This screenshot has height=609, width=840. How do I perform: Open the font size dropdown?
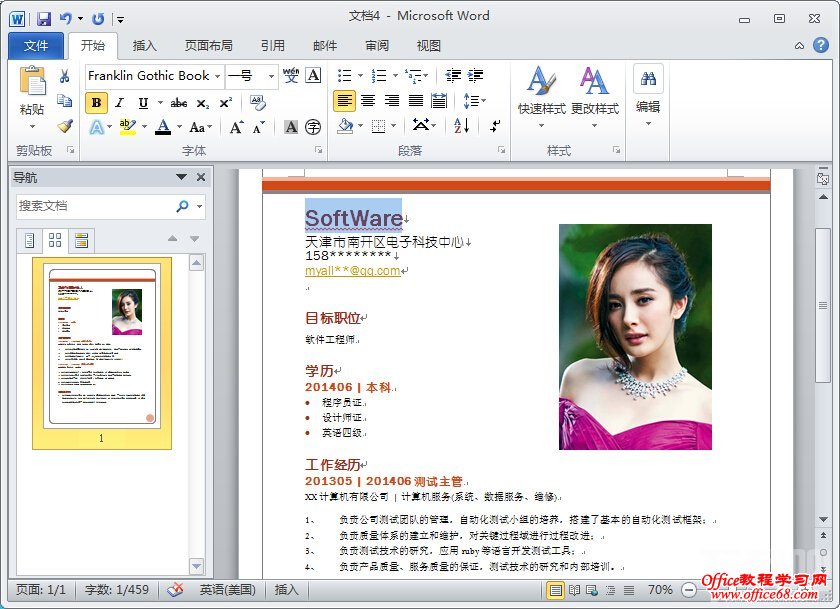(271, 76)
